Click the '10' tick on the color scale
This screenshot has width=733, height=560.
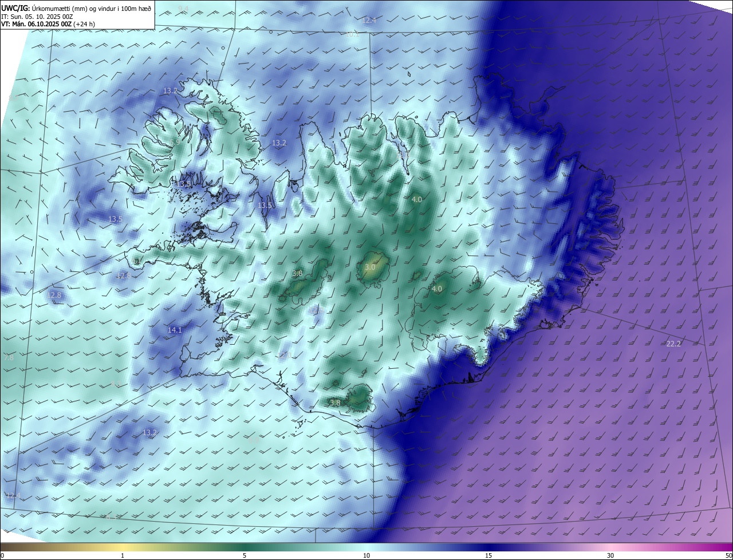(366, 555)
